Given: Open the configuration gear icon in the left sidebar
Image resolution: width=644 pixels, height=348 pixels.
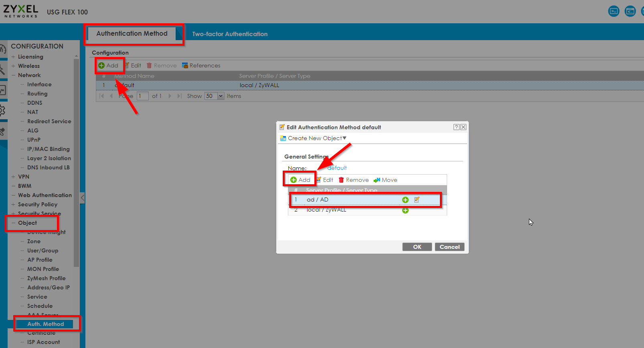Looking at the screenshot, I should pyautogui.click(x=3, y=110).
